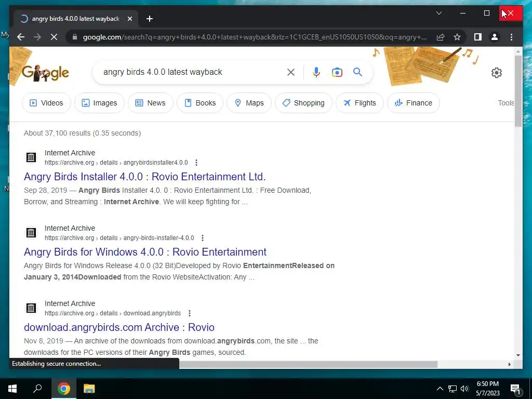Open Chrome three-dot menu
The width and height of the screenshot is (532, 399).
[x=511, y=37]
